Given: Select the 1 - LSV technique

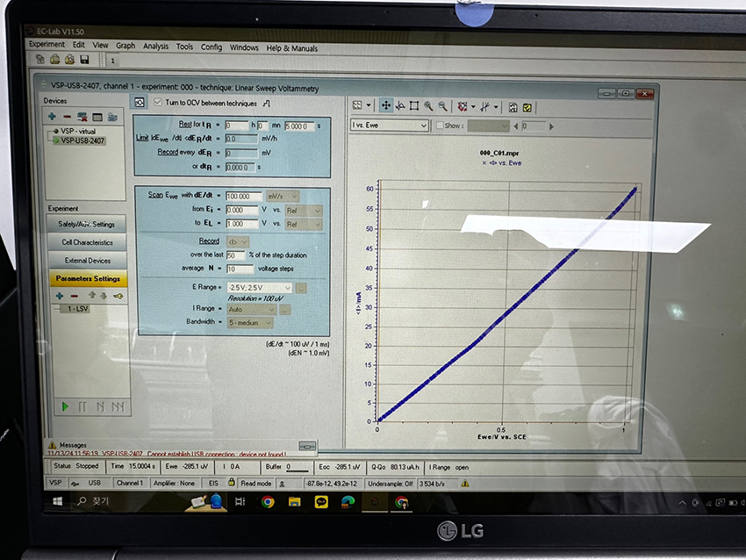Looking at the screenshot, I should [x=77, y=309].
